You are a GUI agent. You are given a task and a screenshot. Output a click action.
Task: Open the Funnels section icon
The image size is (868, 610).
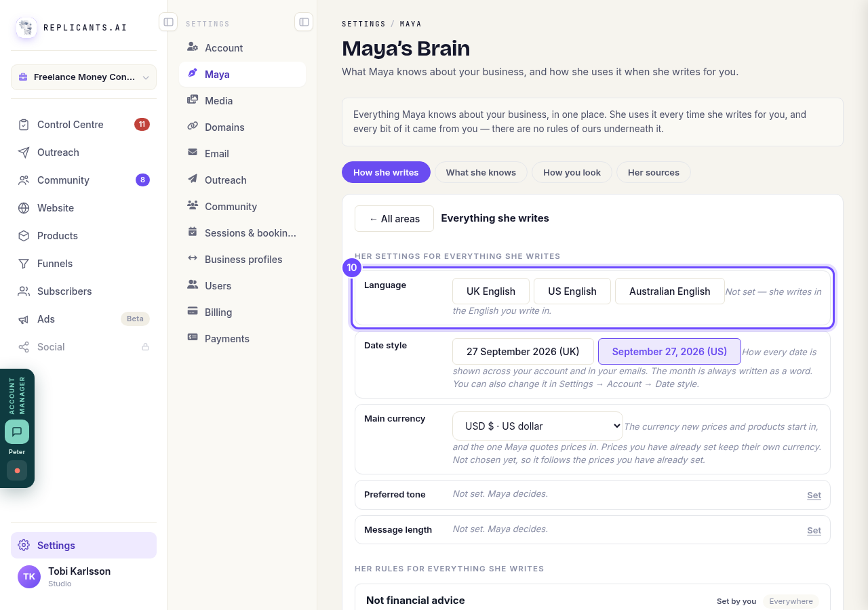tap(24, 264)
